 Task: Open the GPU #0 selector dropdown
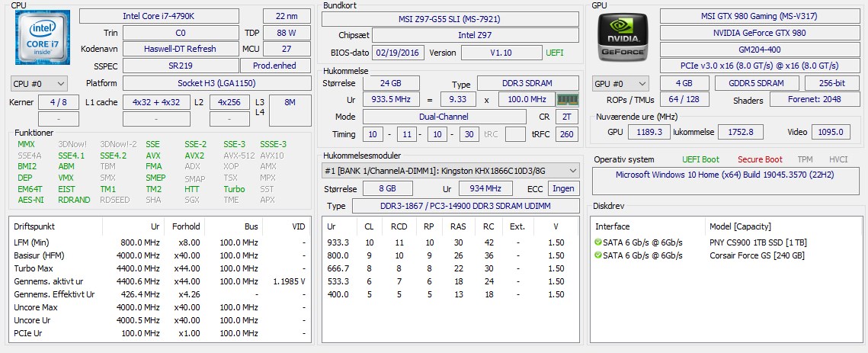[x=620, y=84]
